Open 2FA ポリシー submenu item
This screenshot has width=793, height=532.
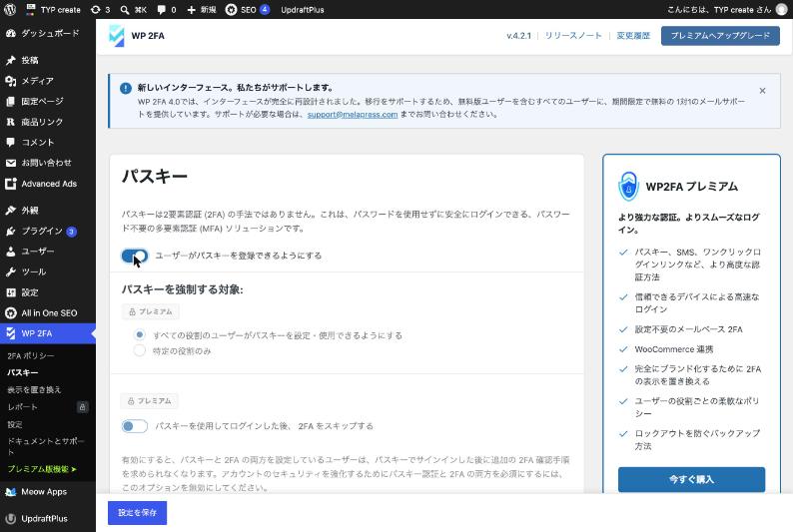(x=30, y=355)
